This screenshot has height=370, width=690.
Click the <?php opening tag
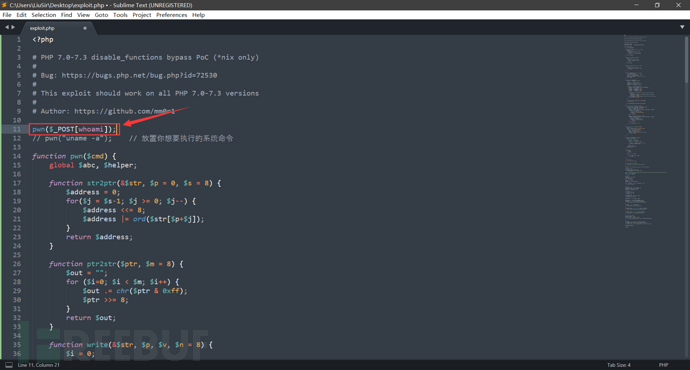tap(43, 40)
